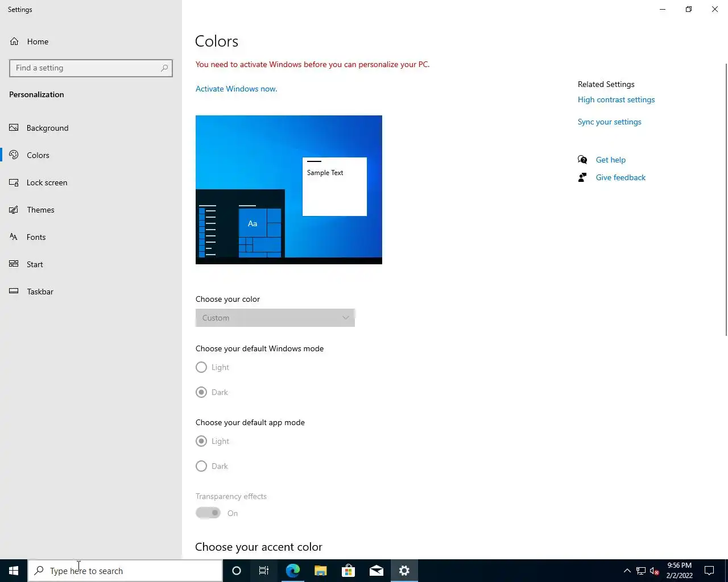Open High contrast settings link
This screenshot has height=582, width=728.
[x=616, y=99]
